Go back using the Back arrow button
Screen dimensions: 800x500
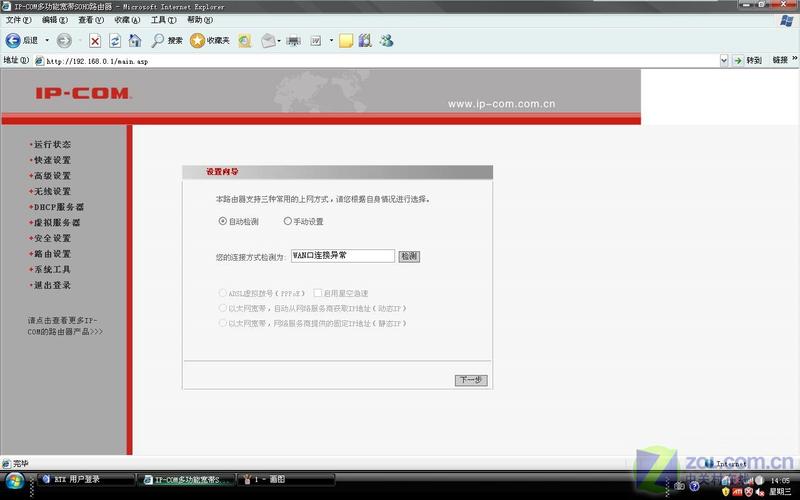coord(21,40)
